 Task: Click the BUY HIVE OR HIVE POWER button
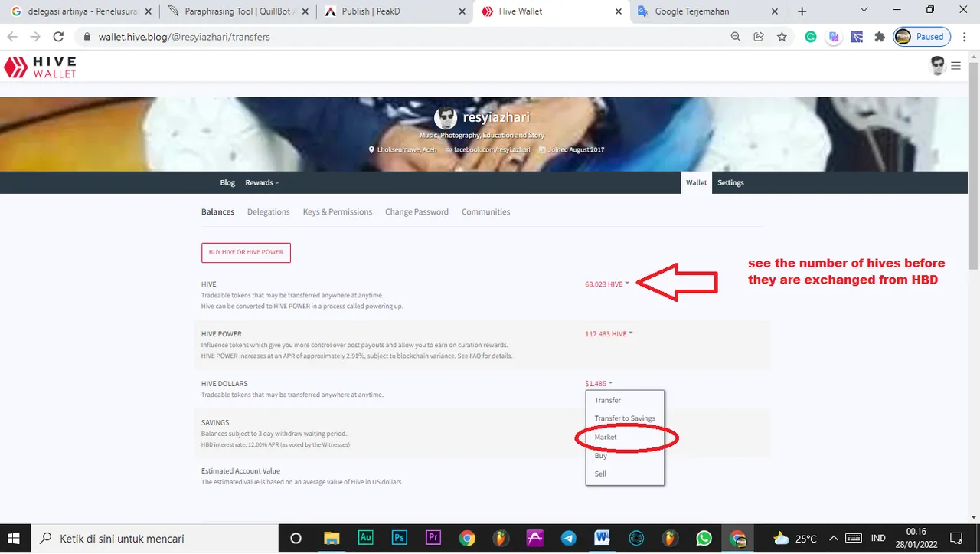pos(246,252)
